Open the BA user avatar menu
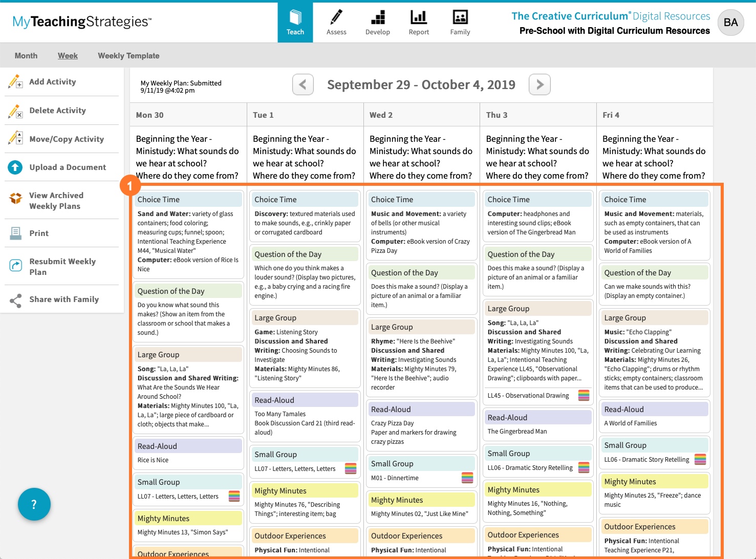The image size is (756, 559). 730,23
